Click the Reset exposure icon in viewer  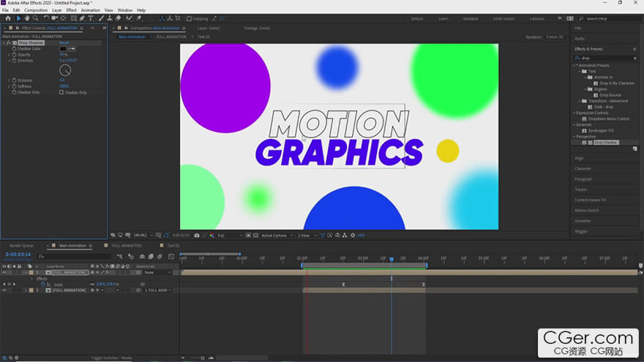(x=353, y=235)
